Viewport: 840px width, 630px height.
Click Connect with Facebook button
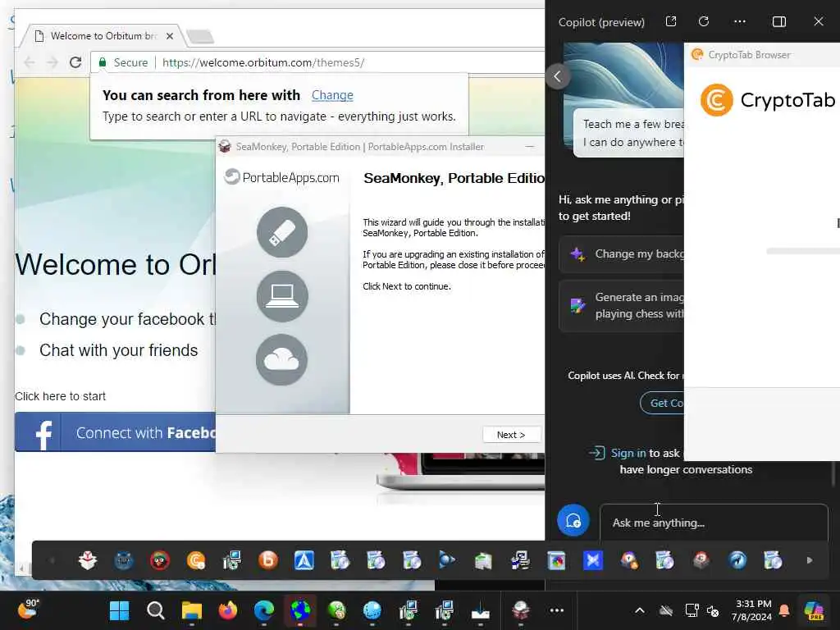tap(115, 431)
